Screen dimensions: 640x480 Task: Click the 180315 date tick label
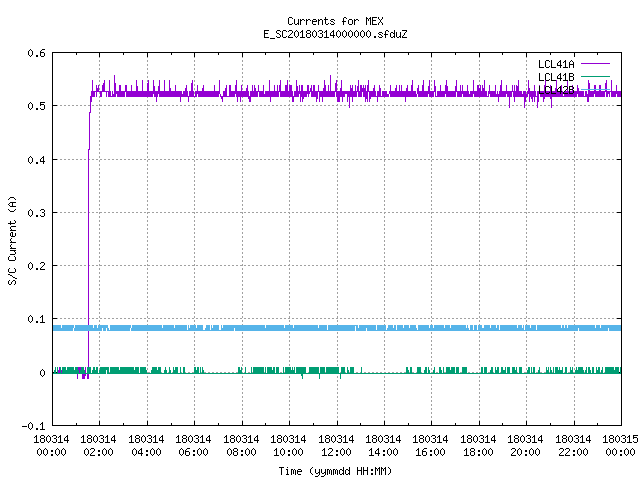620,440
